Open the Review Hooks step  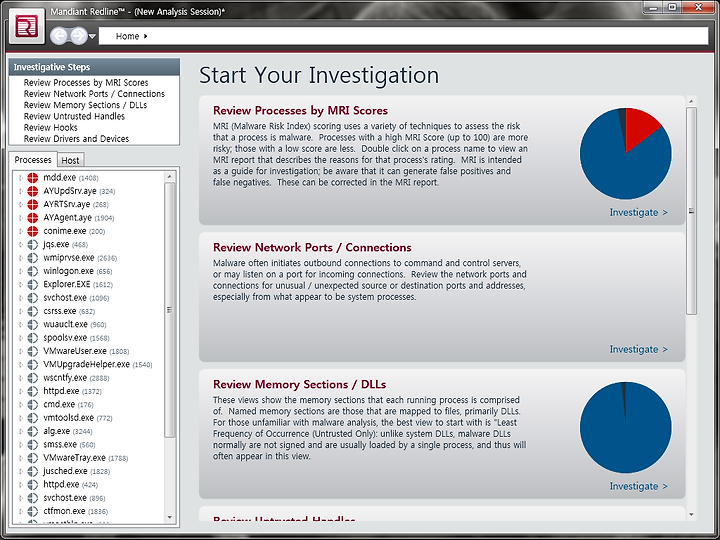[x=51, y=128]
